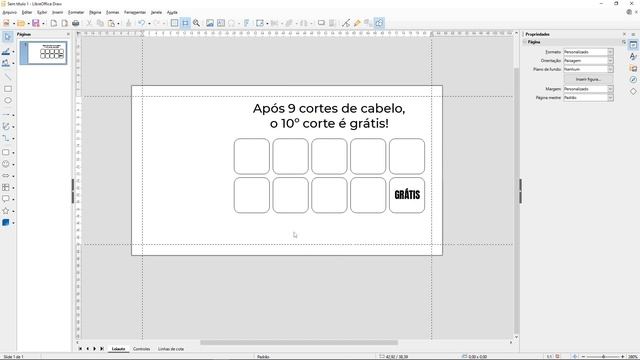Open the Editar menu
This screenshot has width=640, height=360.
click(x=27, y=13)
